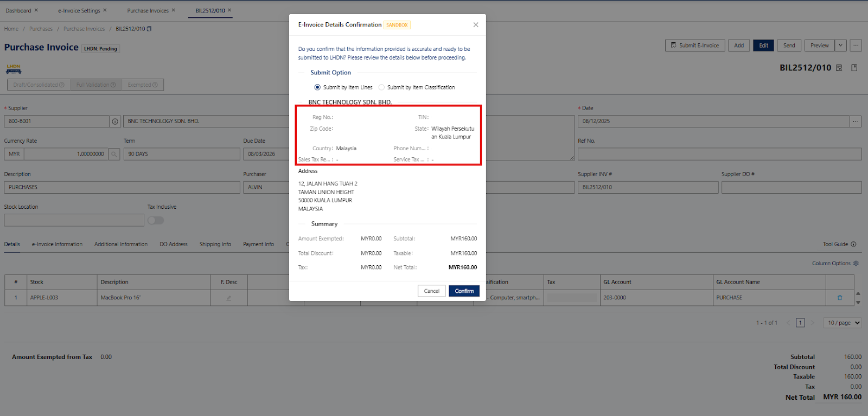Close the e-Invoice Settings tab
This screenshot has width=868, height=416.
105,10
